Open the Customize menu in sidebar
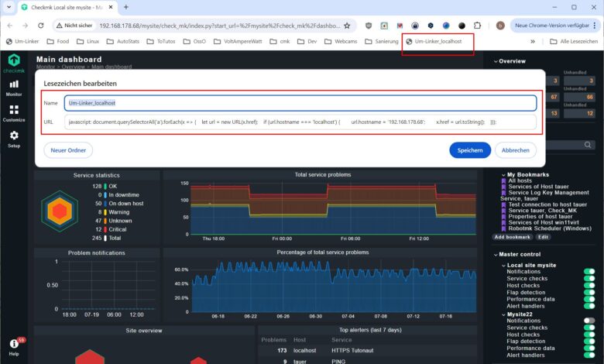 14,114
